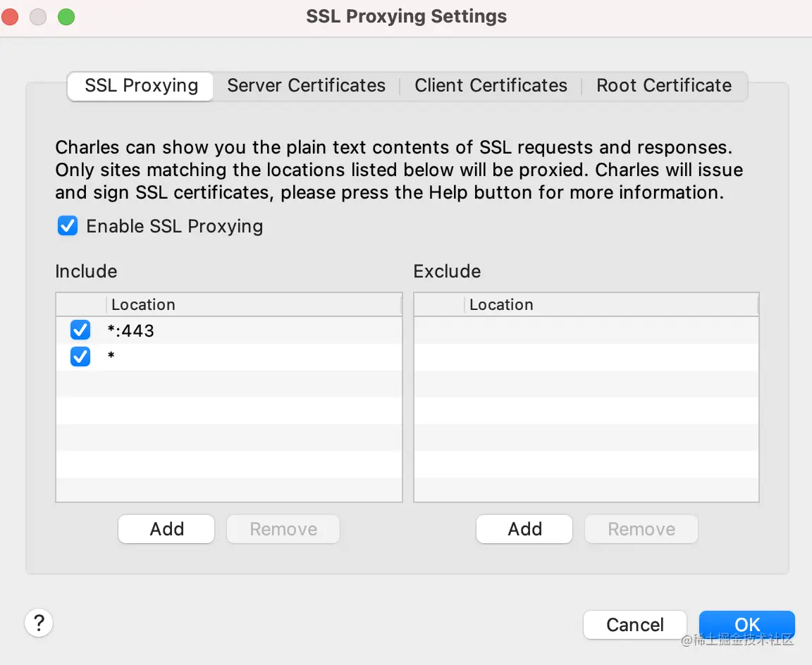Image resolution: width=812 pixels, height=665 pixels.
Task: Cancel the SSL Proxying Settings dialog
Action: 634,625
